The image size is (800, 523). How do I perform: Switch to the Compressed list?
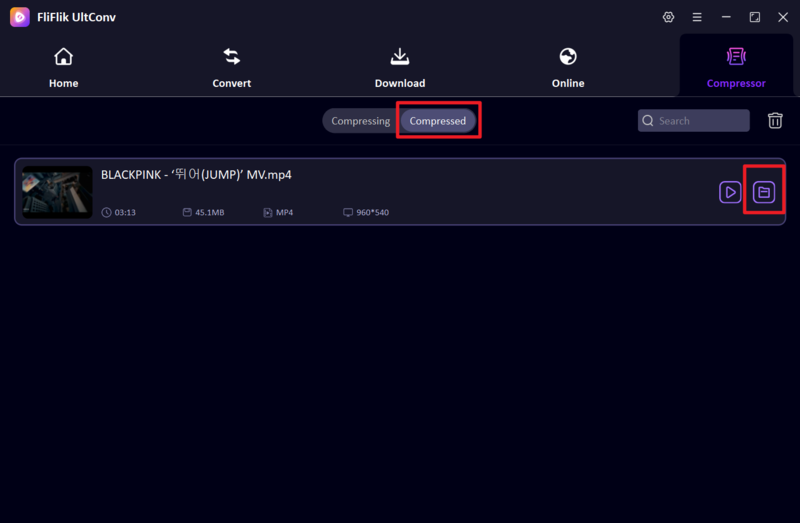point(438,121)
